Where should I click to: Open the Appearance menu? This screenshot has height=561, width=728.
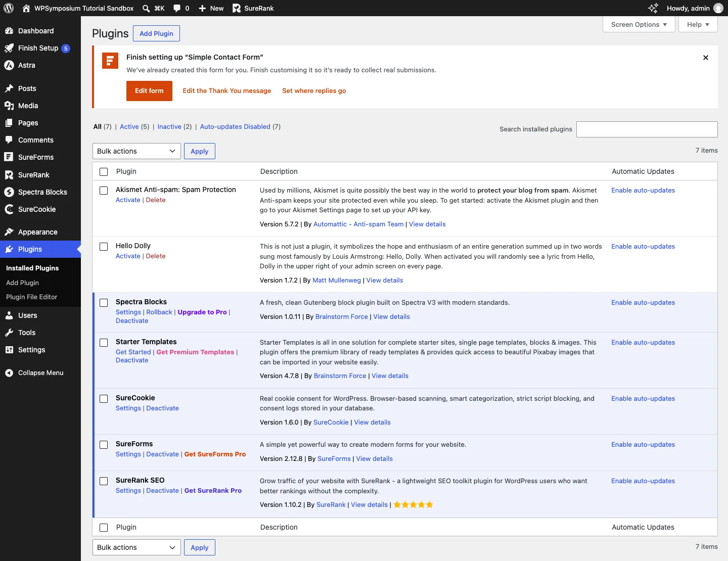[x=40, y=232]
